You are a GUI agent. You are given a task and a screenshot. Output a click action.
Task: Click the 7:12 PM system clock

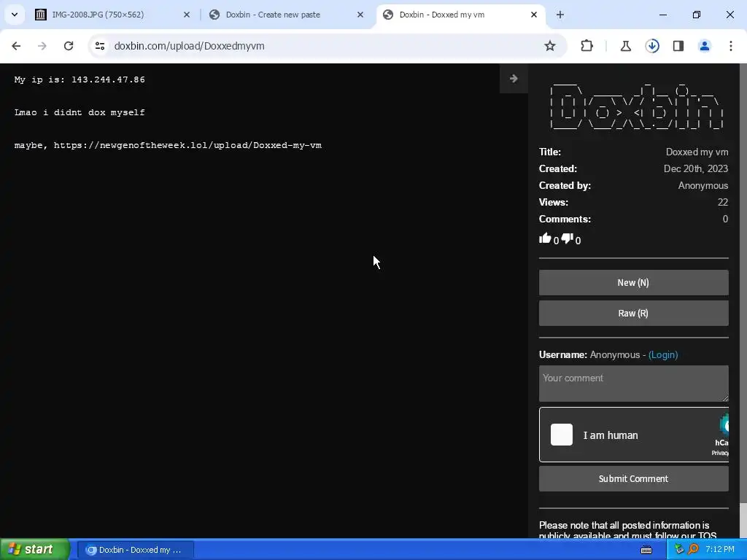pyautogui.click(x=720, y=549)
